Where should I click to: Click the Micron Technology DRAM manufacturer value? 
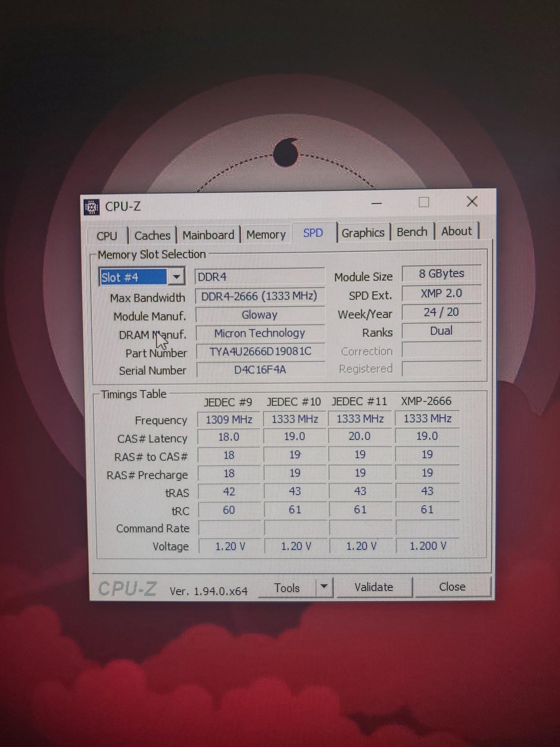pos(260,333)
